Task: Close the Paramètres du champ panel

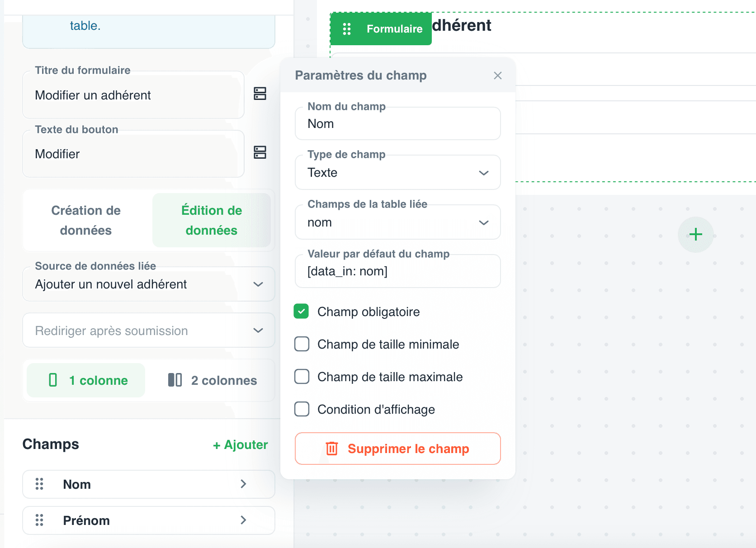Action: tap(498, 76)
